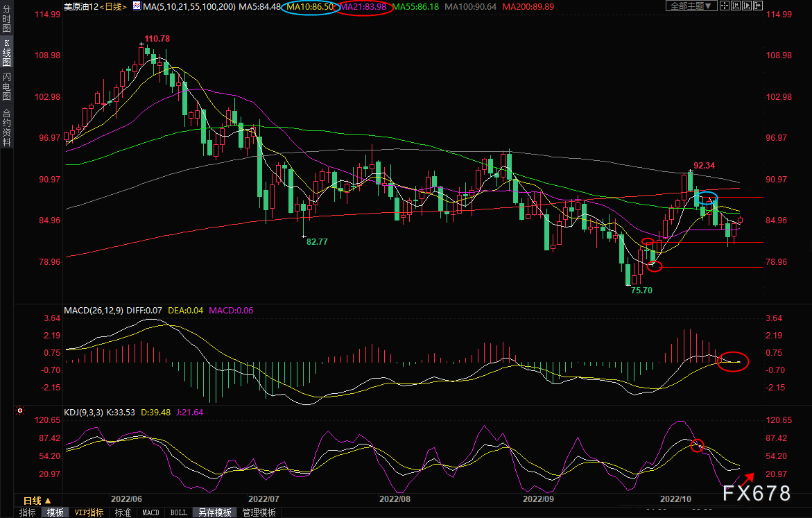The width and height of the screenshot is (812, 518).
Task: Click the MA100:90.64 value
Action: (x=470, y=7)
